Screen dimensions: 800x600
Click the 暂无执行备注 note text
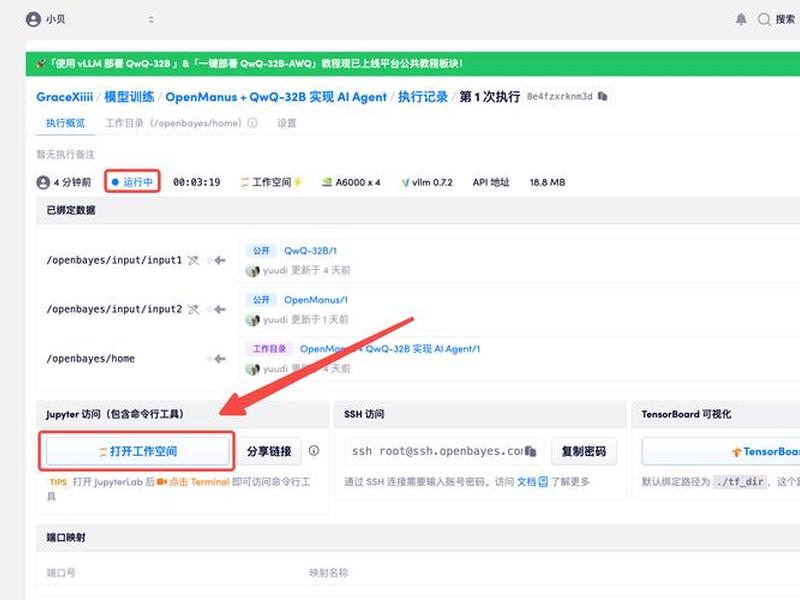pyautogui.click(x=65, y=154)
